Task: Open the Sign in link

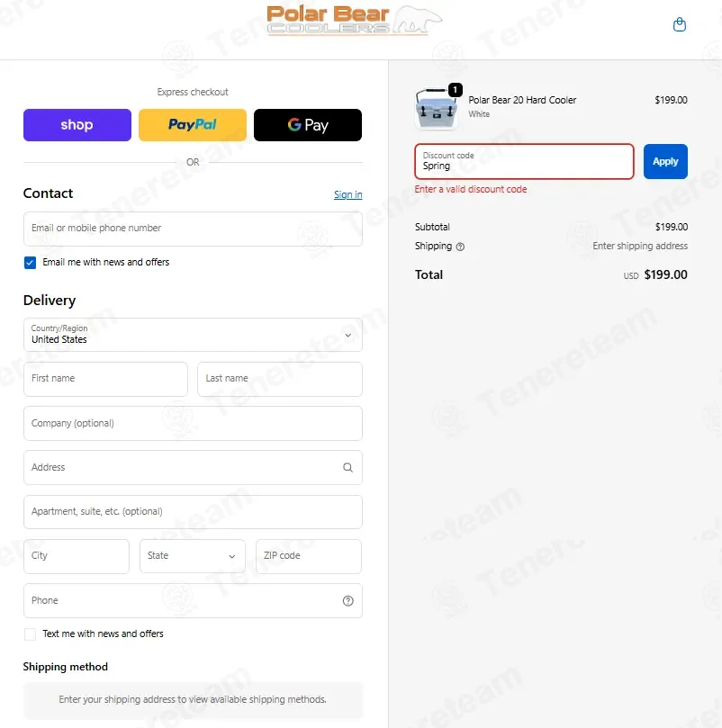Action: click(x=348, y=194)
